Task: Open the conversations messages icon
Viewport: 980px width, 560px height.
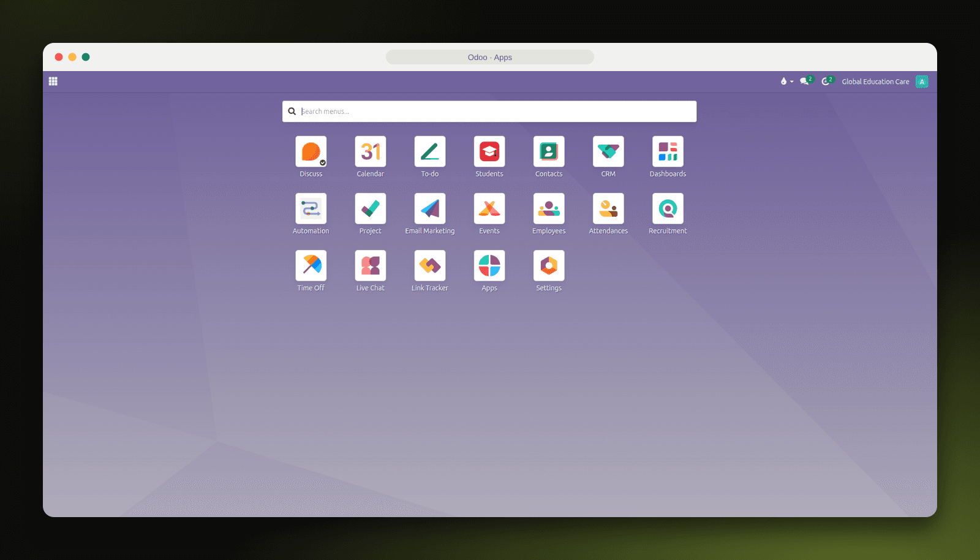Action: (806, 81)
